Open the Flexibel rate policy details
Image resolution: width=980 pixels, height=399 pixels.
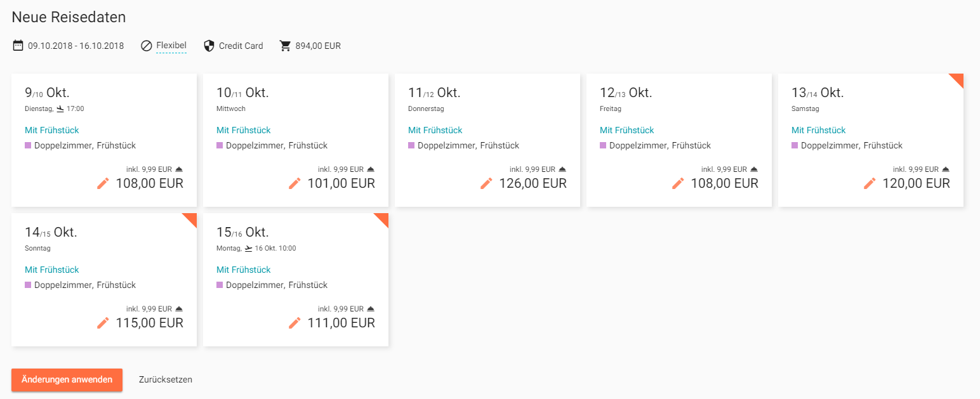[x=171, y=46]
